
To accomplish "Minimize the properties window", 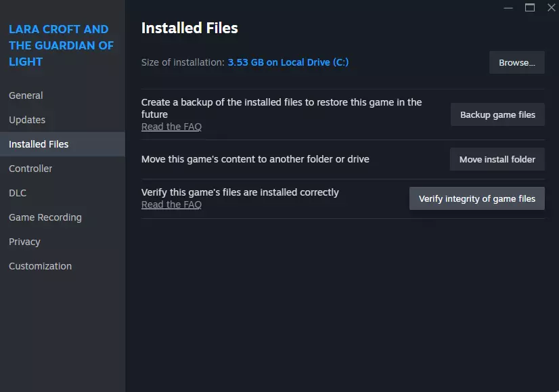I will tap(509, 7).
